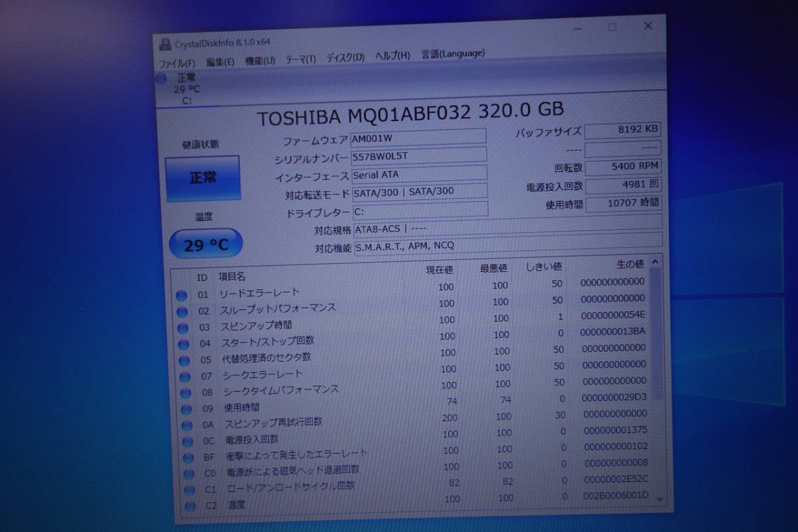Click status icon of row 09 使用時間
The image size is (798, 532).
coord(188,409)
